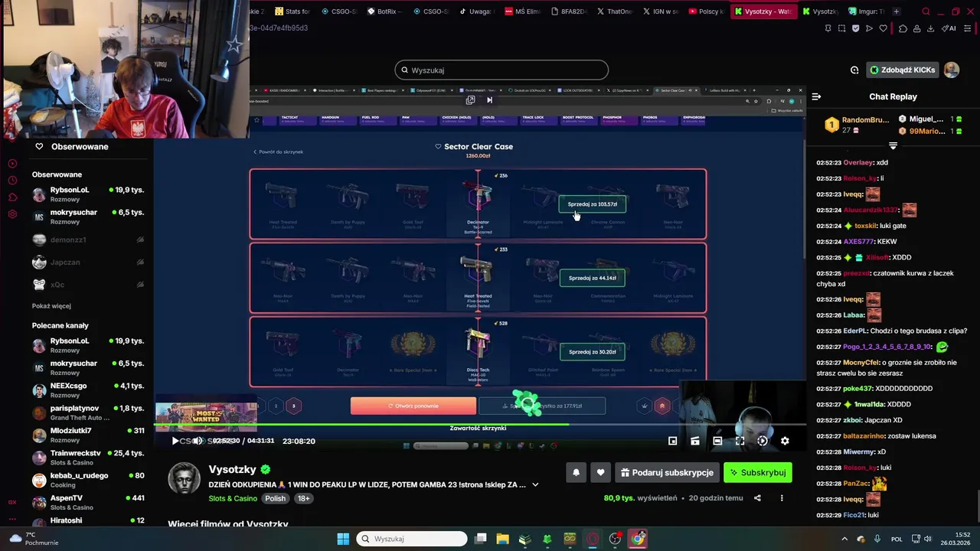Follow Vysotzky with heart button

[600, 473]
